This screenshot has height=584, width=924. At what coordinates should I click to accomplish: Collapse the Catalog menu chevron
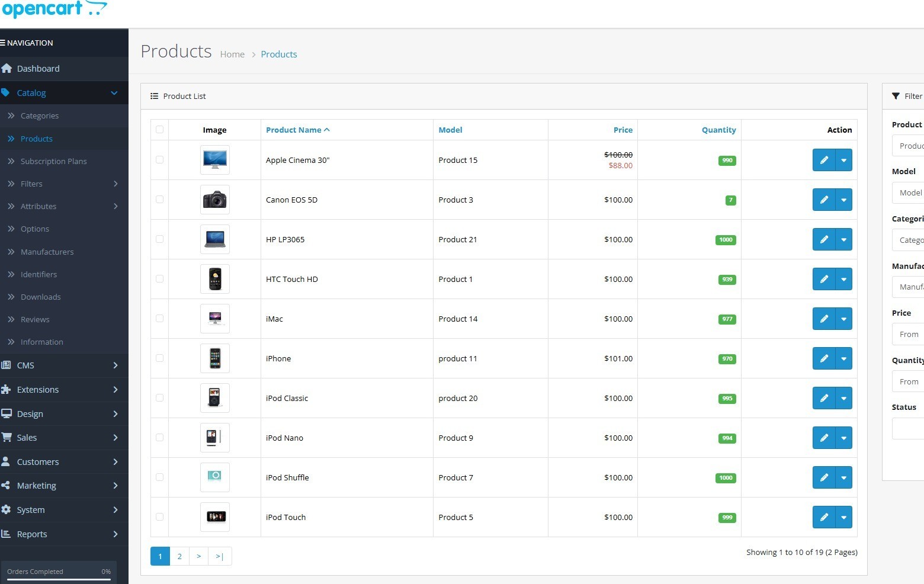point(114,93)
